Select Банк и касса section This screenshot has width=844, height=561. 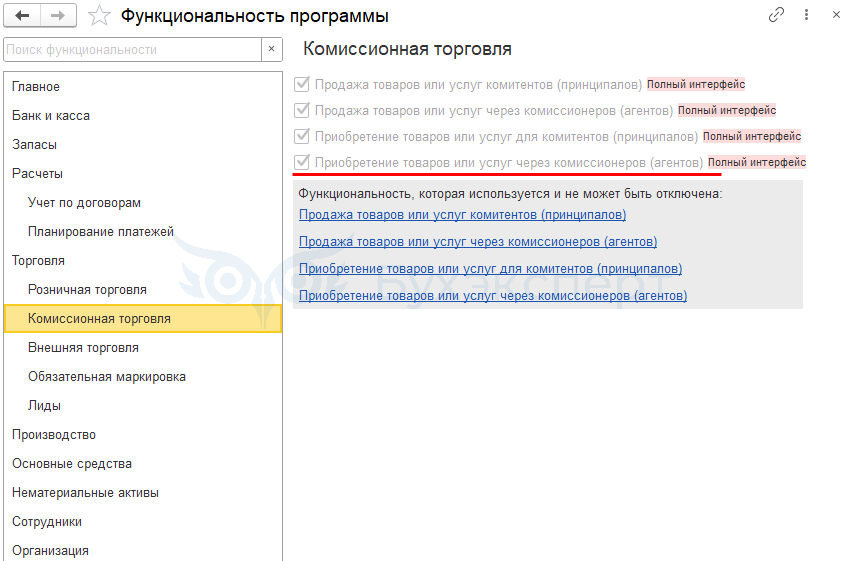click(x=143, y=116)
